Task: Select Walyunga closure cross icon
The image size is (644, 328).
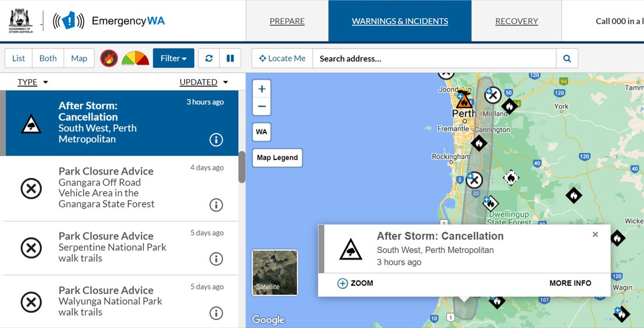Action: coord(31,302)
